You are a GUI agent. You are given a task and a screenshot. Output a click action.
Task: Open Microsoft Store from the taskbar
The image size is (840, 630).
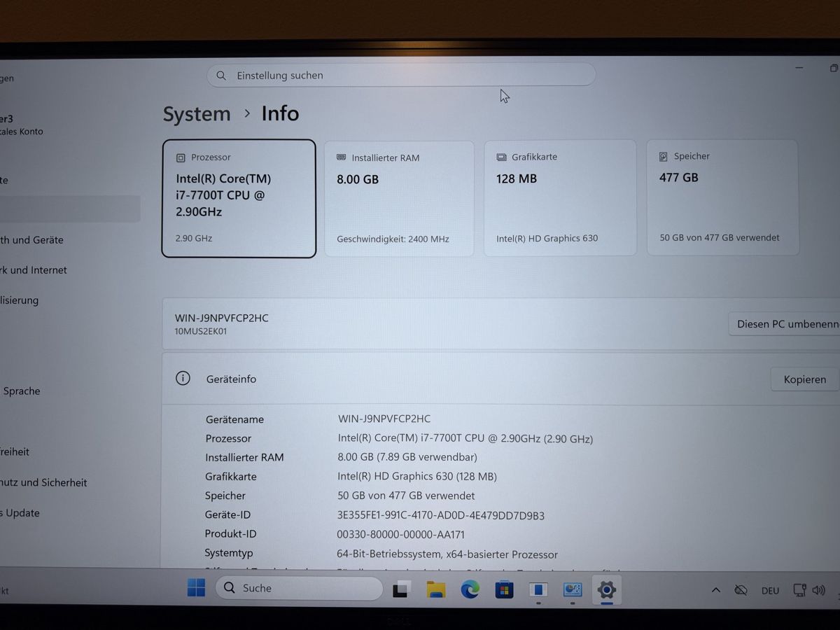(x=504, y=589)
